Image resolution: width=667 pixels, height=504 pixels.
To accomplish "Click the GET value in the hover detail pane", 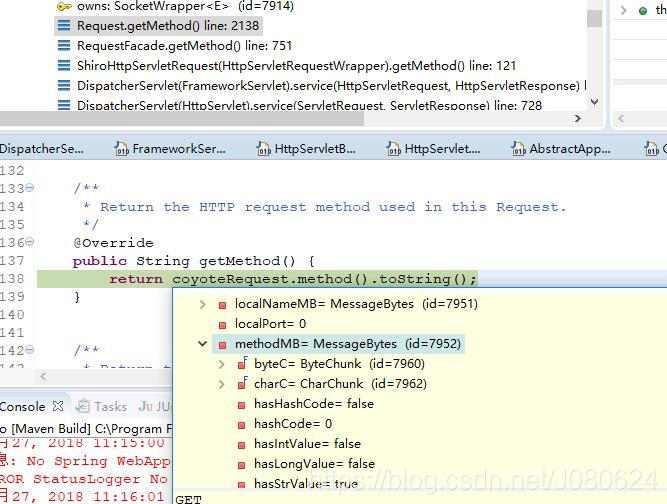I will [x=188, y=499].
